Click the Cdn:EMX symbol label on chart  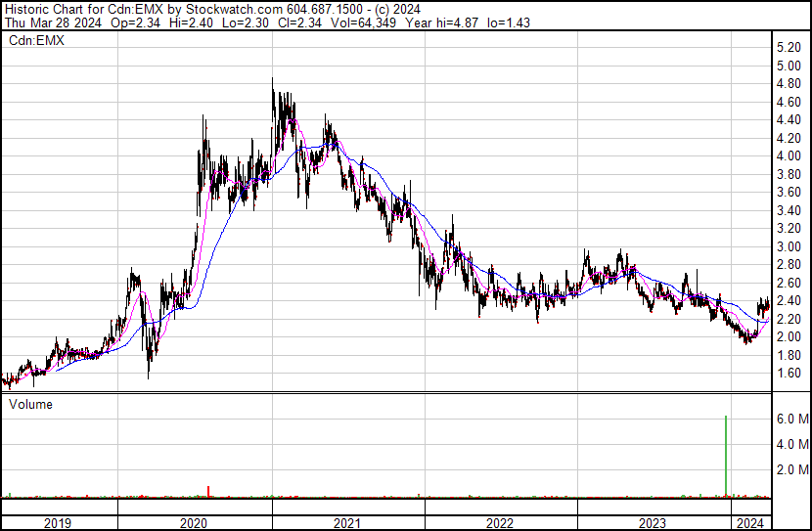(x=36, y=40)
